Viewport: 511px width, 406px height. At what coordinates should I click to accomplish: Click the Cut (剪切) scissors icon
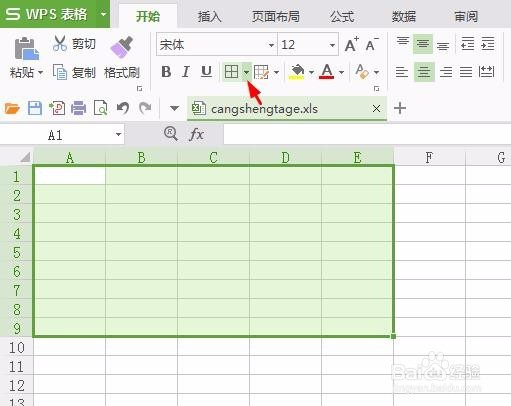(x=60, y=43)
